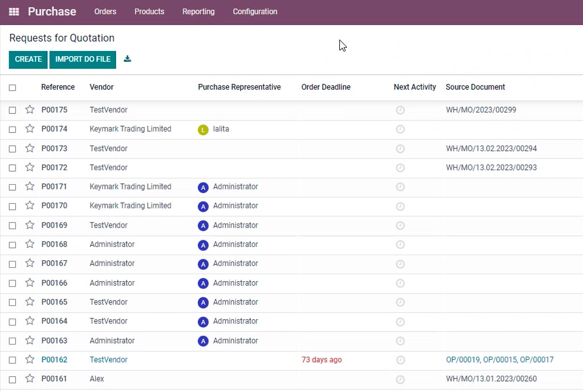
Task: Select the P00162 row checkbox
Action: tap(12, 360)
